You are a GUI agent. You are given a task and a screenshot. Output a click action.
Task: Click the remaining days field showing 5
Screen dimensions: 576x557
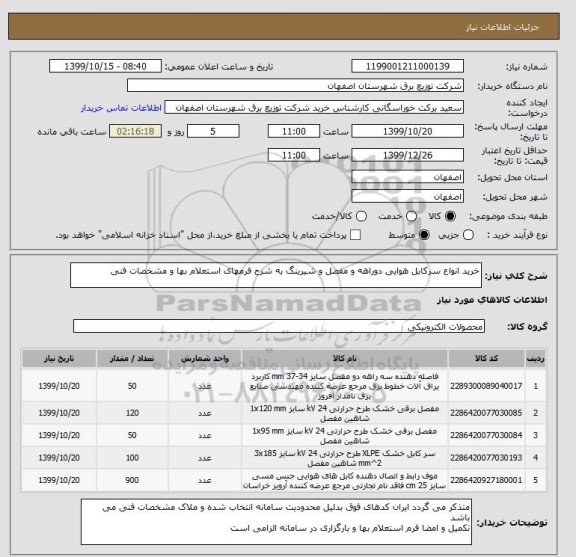pos(213,132)
